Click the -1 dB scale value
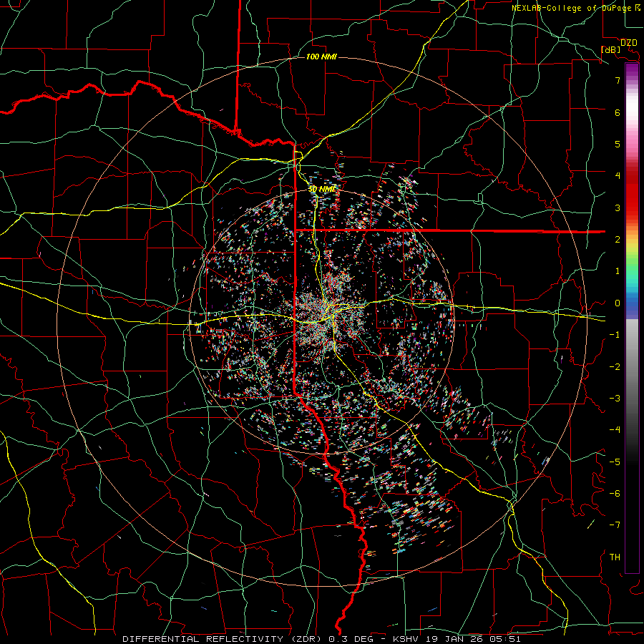The image size is (644, 644). pyautogui.click(x=615, y=335)
